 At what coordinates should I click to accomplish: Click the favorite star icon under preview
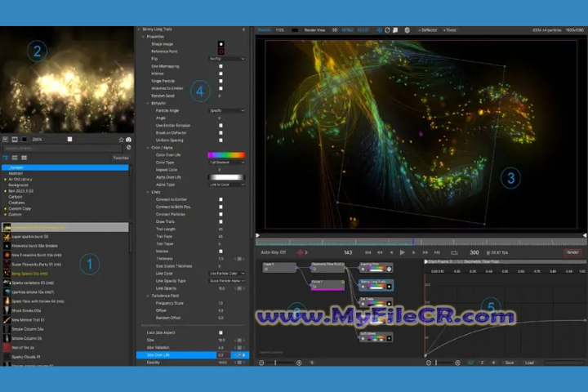tap(121, 140)
